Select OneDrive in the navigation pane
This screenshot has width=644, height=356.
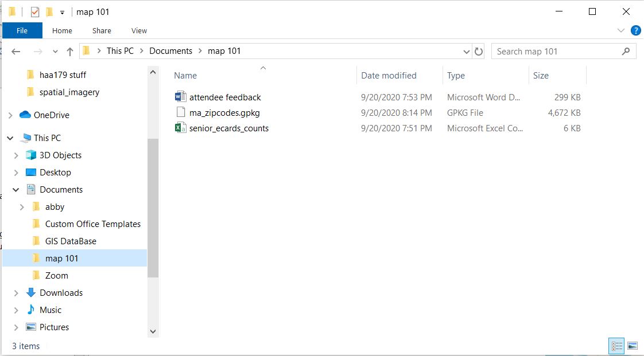tap(51, 115)
